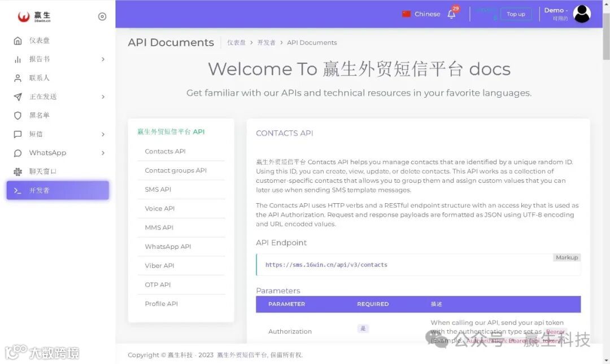This screenshot has width=610, height=364.
Task: Click API Documents breadcrumb text
Action: click(312, 42)
